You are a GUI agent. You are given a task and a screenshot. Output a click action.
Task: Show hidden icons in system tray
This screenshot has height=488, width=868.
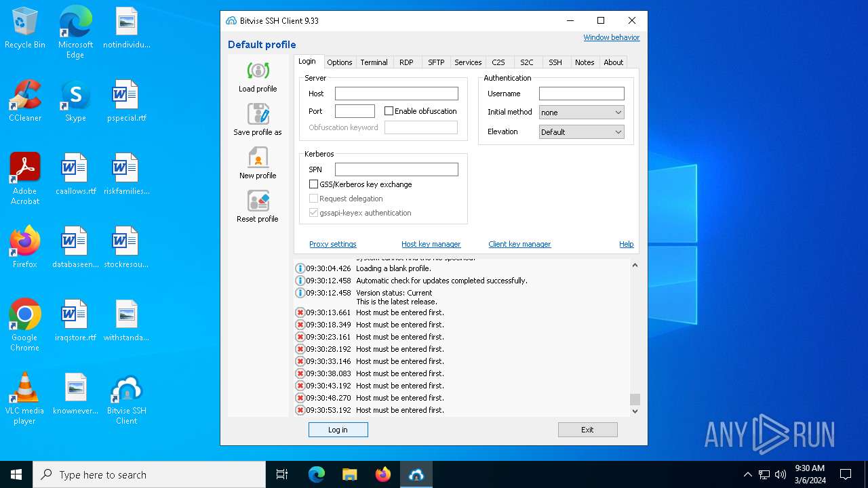pyautogui.click(x=748, y=474)
